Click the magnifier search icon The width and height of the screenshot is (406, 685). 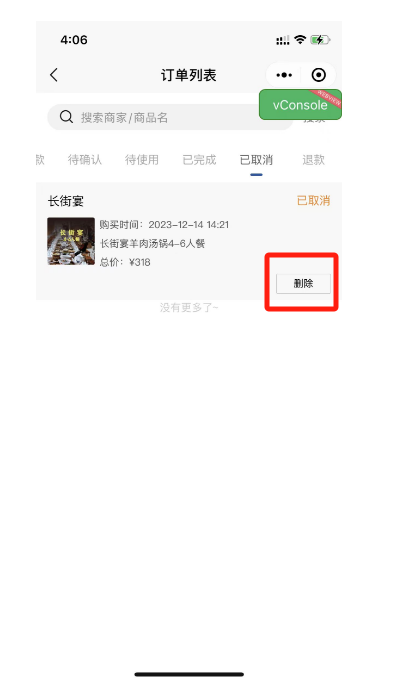point(66,117)
